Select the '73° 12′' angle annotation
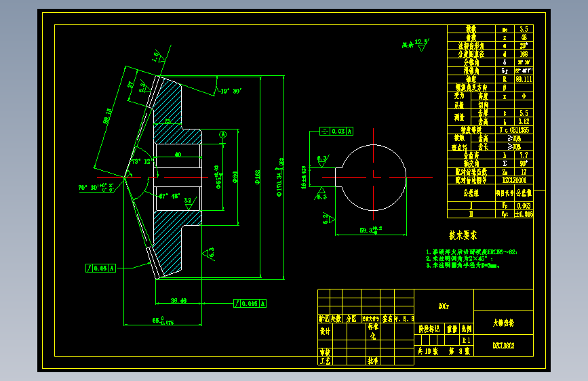This screenshot has width=588, height=381. [x=141, y=161]
